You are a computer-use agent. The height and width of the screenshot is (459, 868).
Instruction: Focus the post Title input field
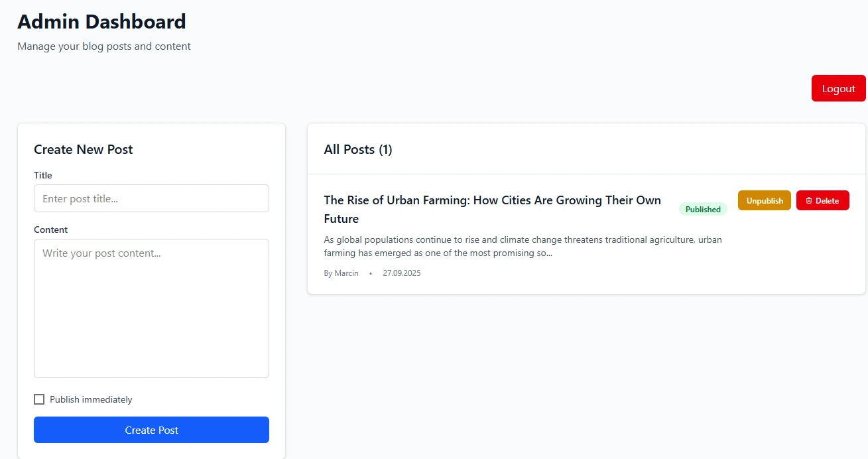tap(151, 198)
